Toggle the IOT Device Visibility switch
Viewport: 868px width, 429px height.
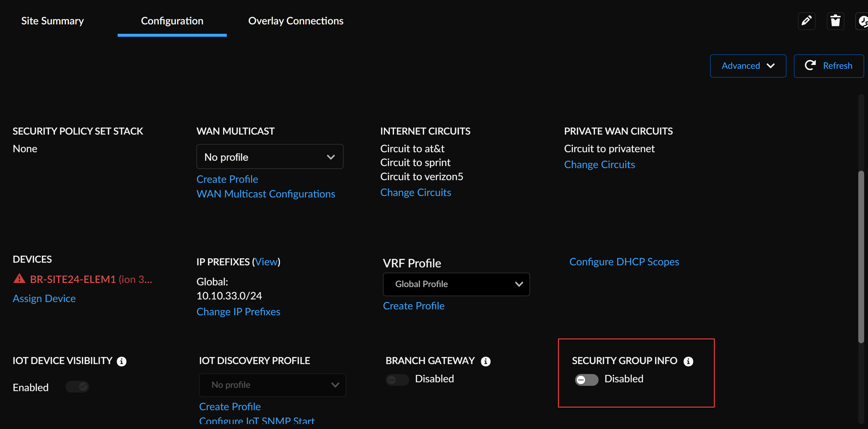77,387
